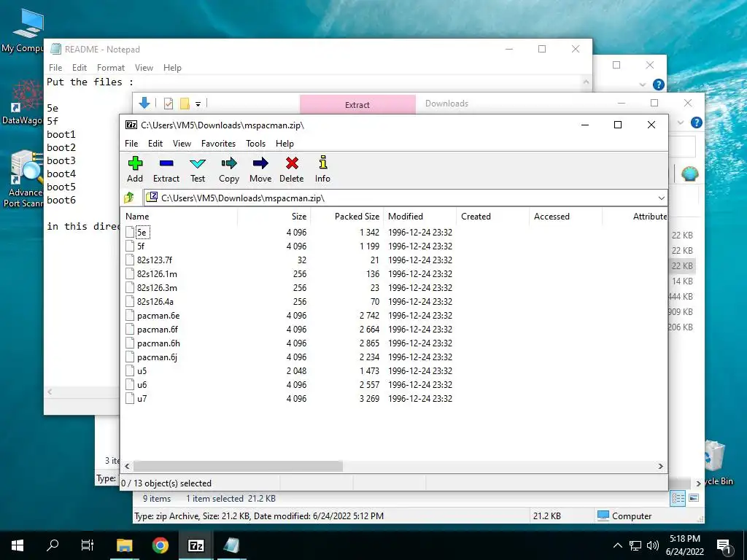Open the Windows Start menu
The image size is (747, 560).
(18, 545)
